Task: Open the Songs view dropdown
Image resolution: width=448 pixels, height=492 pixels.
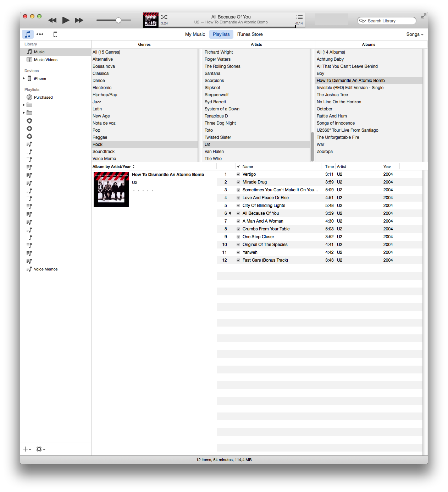Action: pos(415,34)
